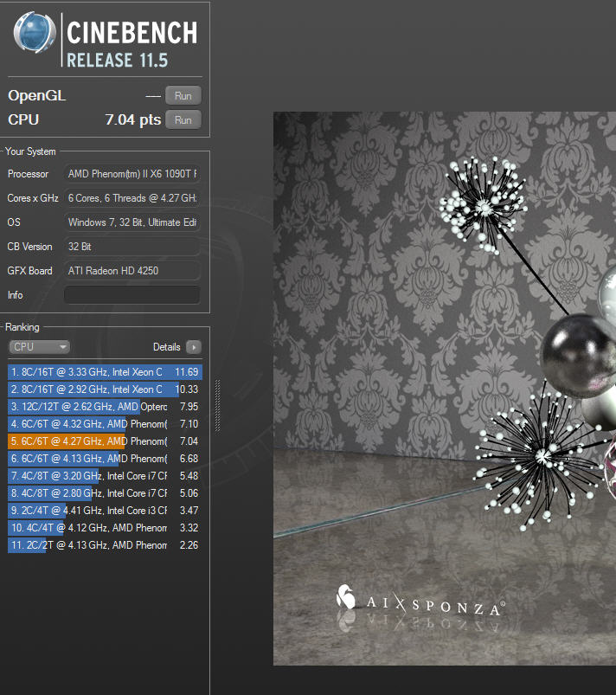Select the Cores x GHz field value
Screen dimensions: 616x695
tap(132, 198)
